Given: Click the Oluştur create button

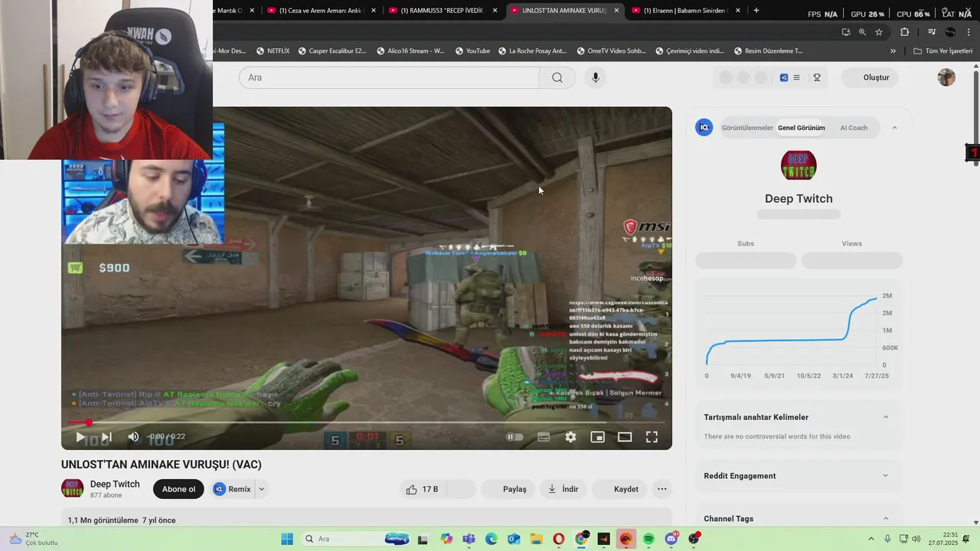Looking at the screenshot, I should 871,77.
